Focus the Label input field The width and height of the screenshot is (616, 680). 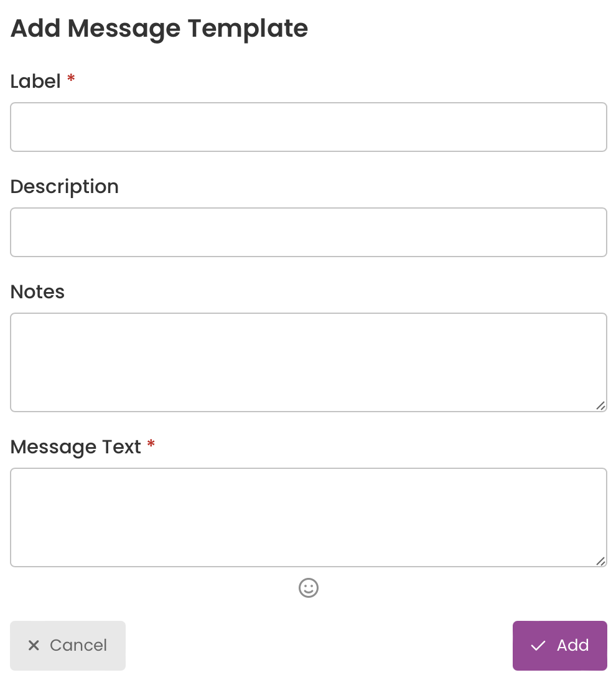click(x=309, y=127)
